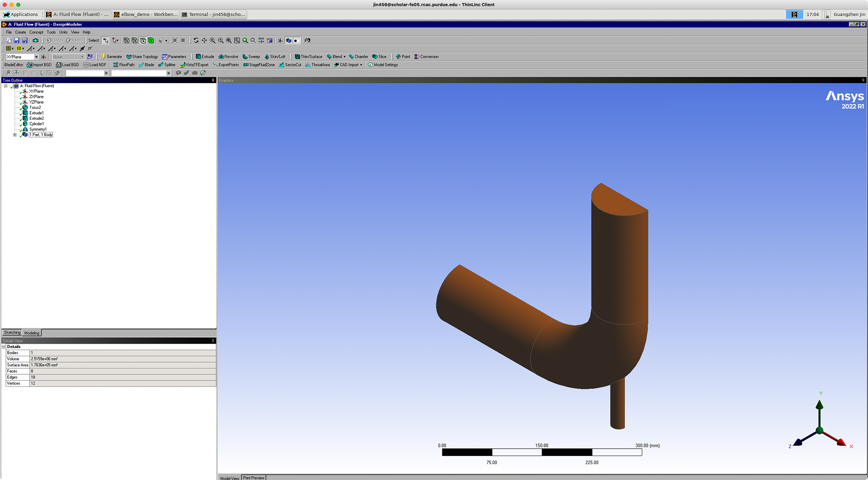Click the Load NDF button
The image size is (868, 480).
[95, 65]
